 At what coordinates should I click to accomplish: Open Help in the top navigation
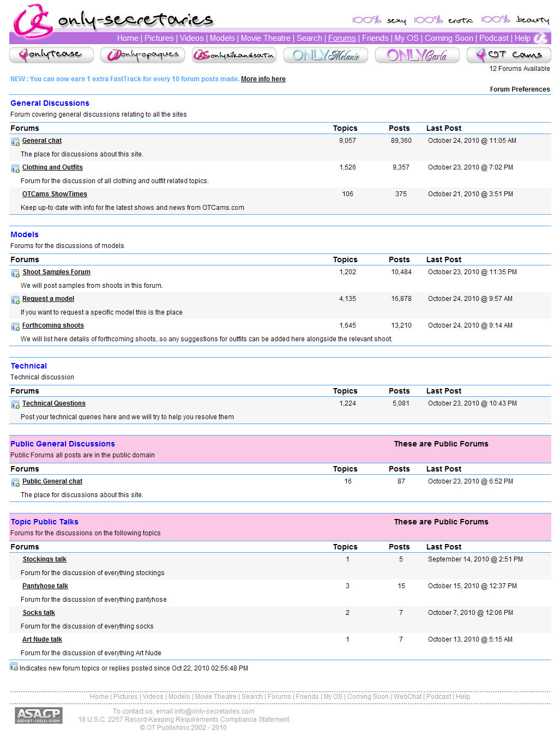[x=522, y=38]
